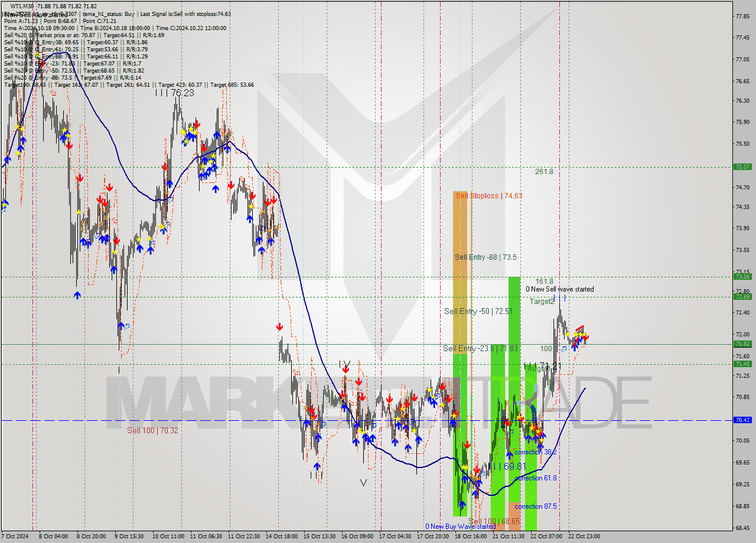The image size is (756, 543).
Task: Click the 'correction 38.2' label
Action: point(535,452)
